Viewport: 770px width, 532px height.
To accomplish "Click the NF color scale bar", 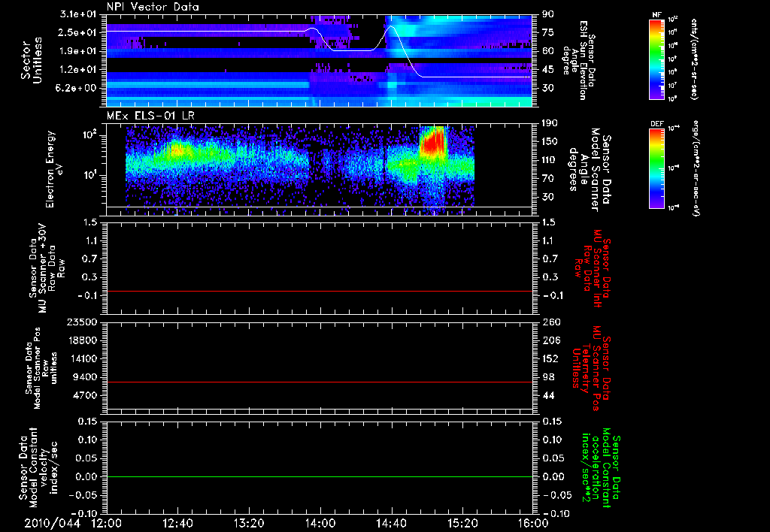I will (x=657, y=59).
